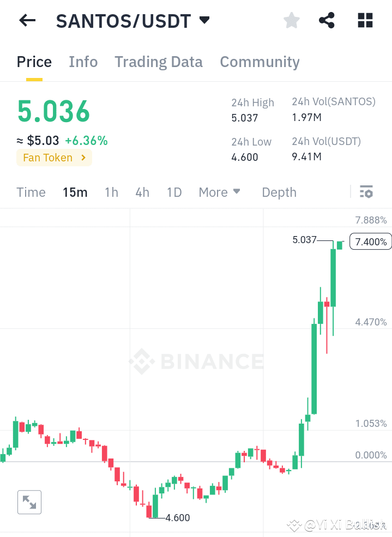392x537 pixels.
Task: Switch candle interval to 1h
Action: coord(111,192)
